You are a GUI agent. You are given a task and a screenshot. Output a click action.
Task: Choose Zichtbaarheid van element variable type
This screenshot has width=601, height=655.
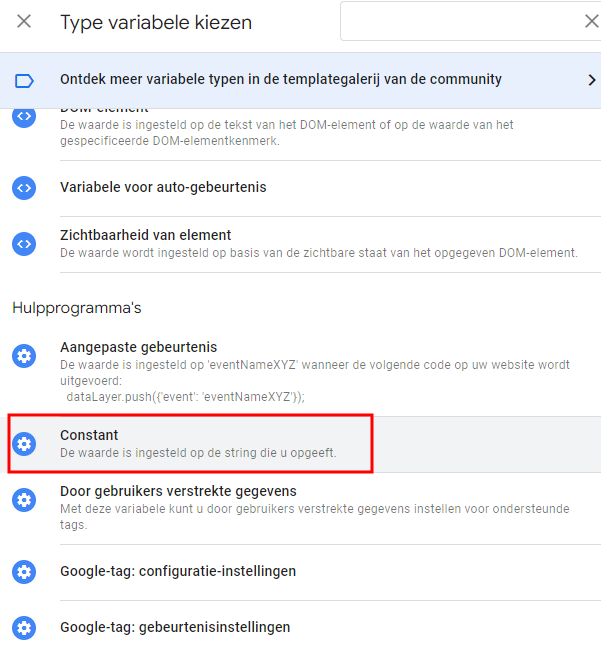pos(145,235)
